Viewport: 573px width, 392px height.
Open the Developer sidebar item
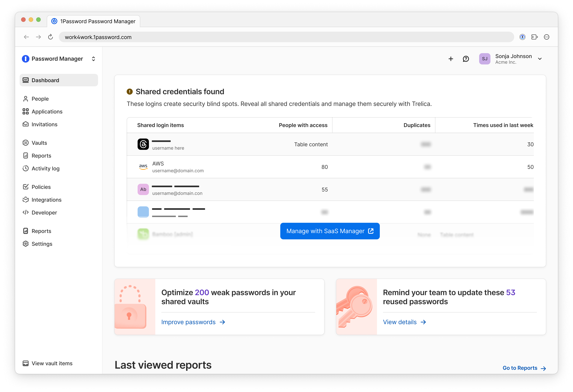pos(44,212)
